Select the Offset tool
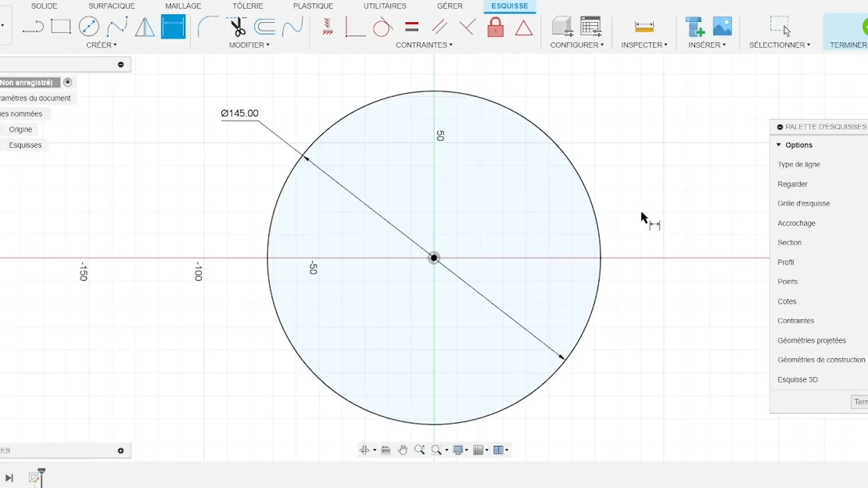The image size is (868, 488). (264, 27)
